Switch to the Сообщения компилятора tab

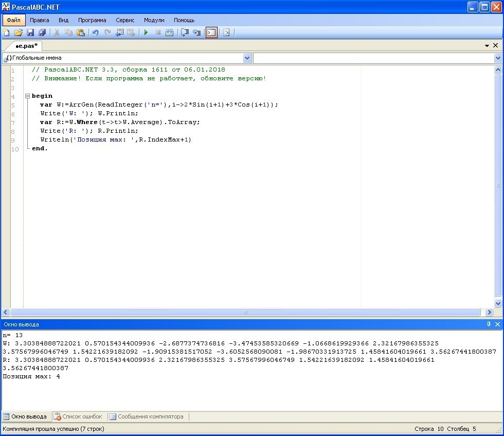(x=147, y=416)
